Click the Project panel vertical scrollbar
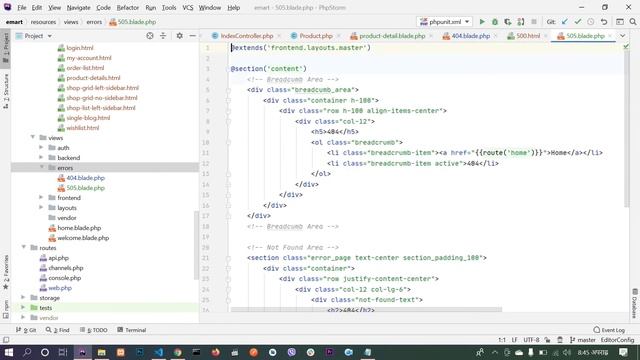Viewport: 640px width, 360px height. point(196,245)
